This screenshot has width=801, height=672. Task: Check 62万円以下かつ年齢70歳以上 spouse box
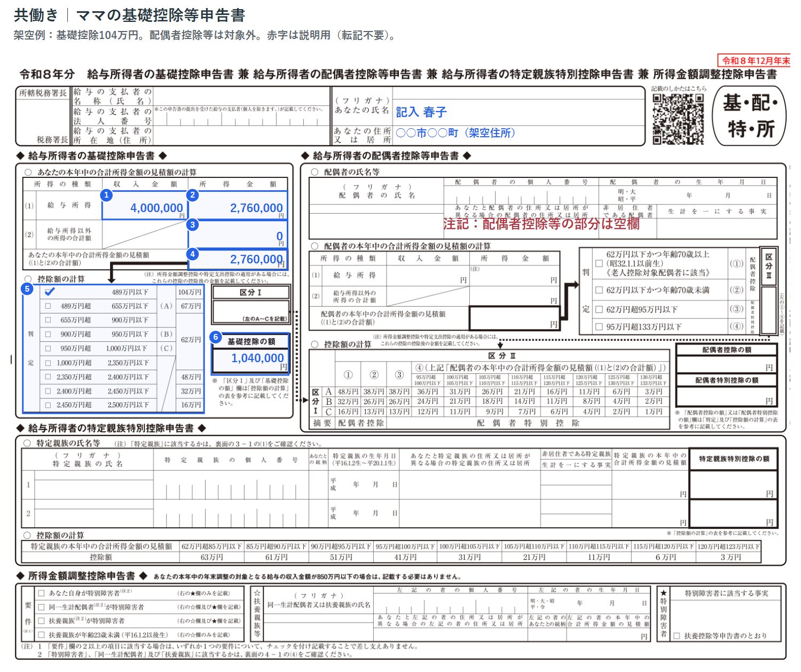599,263
